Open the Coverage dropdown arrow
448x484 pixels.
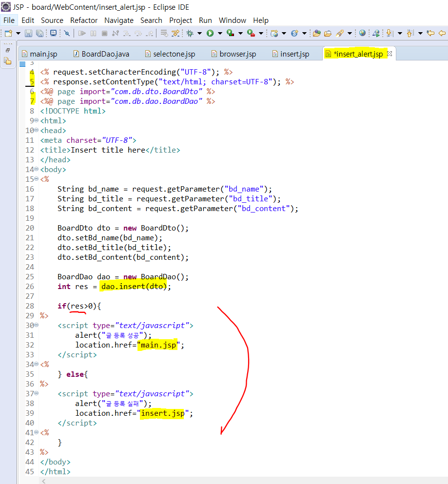tap(240, 33)
